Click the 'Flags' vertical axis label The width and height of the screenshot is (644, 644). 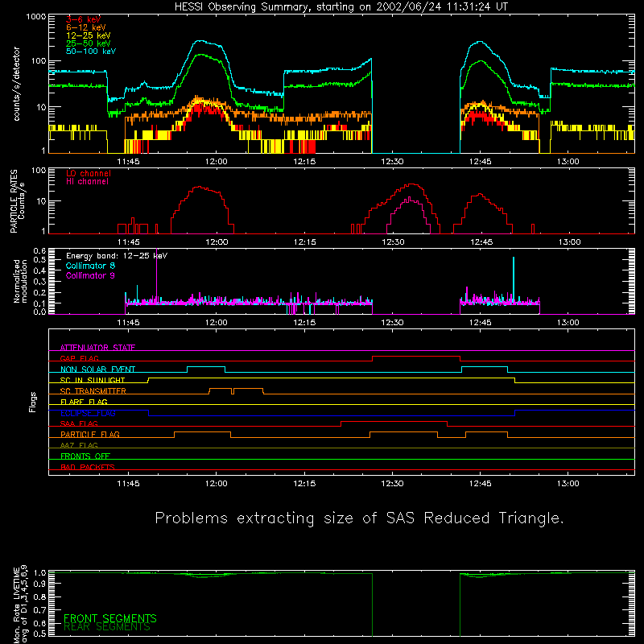click(33, 402)
